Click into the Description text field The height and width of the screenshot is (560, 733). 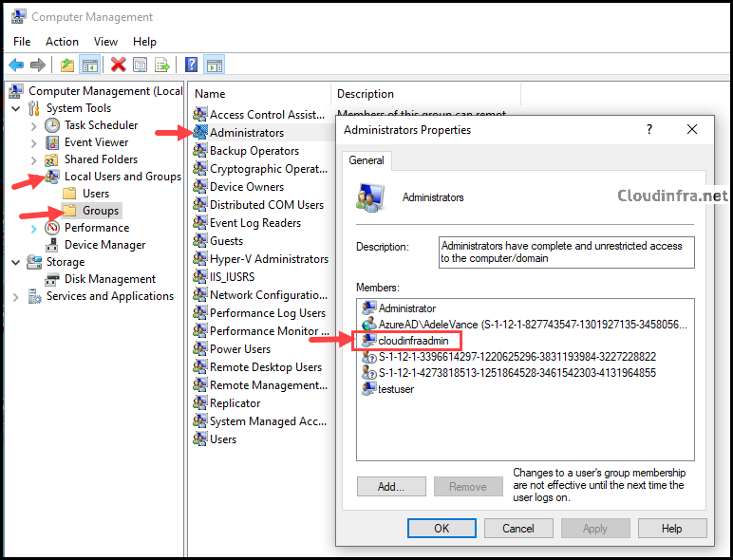click(567, 252)
